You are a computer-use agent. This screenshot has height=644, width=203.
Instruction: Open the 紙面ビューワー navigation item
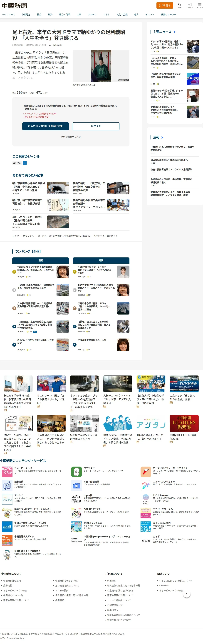tap(168, 15)
